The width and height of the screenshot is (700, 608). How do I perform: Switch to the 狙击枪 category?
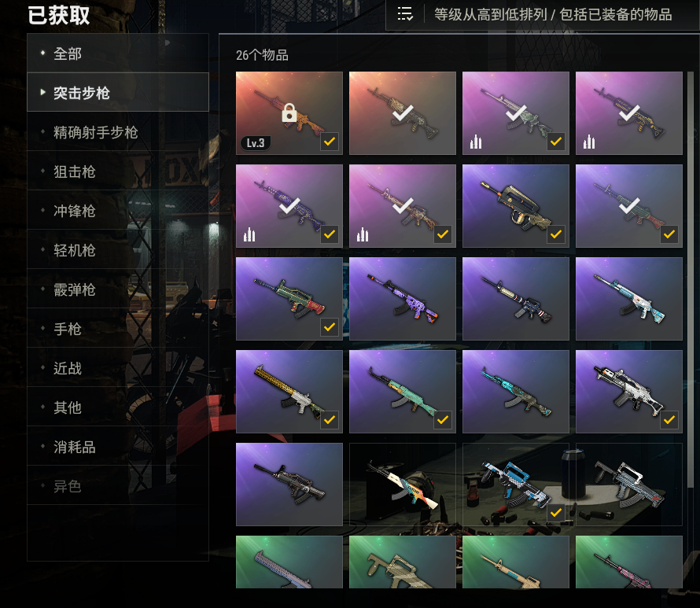[x=118, y=171]
